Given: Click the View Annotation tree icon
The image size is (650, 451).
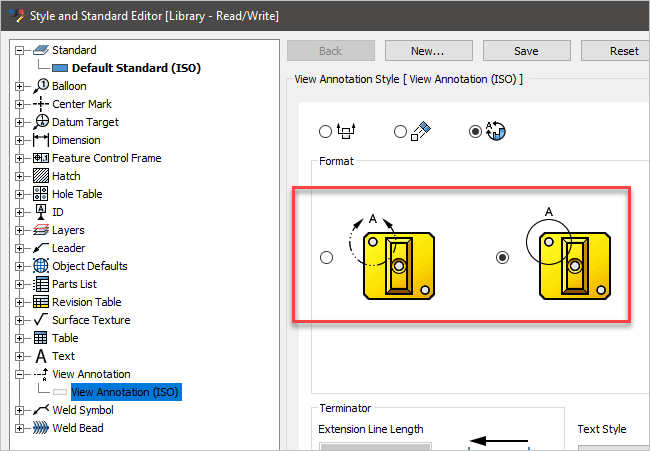Looking at the screenshot, I should 41,374.
